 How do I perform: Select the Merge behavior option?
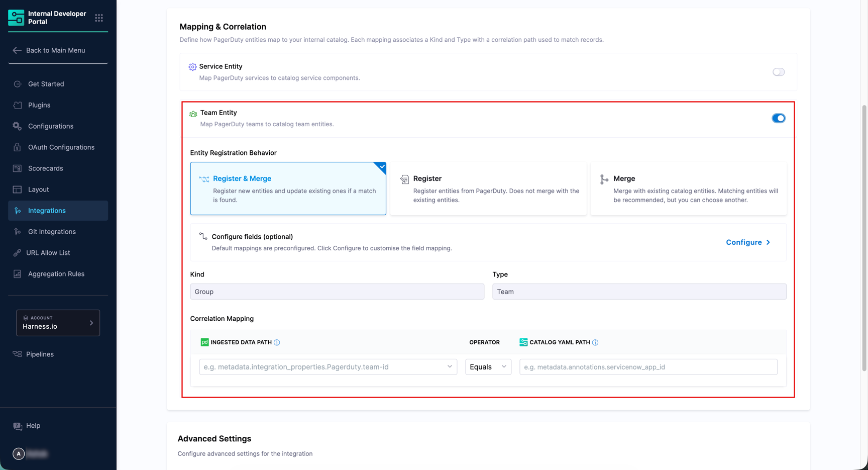pyautogui.click(x=688, y=189)
